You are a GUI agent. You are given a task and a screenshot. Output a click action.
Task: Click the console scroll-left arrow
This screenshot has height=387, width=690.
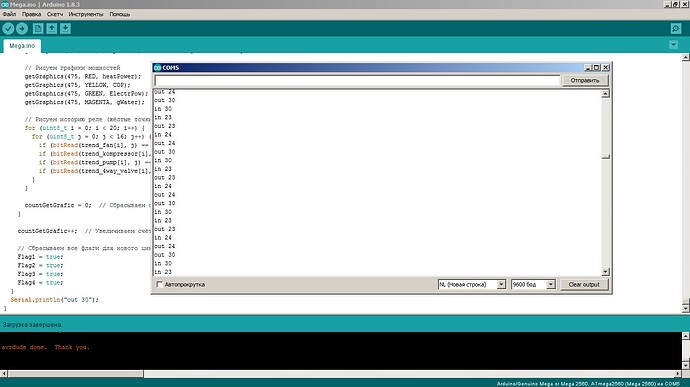click(4, 374)
